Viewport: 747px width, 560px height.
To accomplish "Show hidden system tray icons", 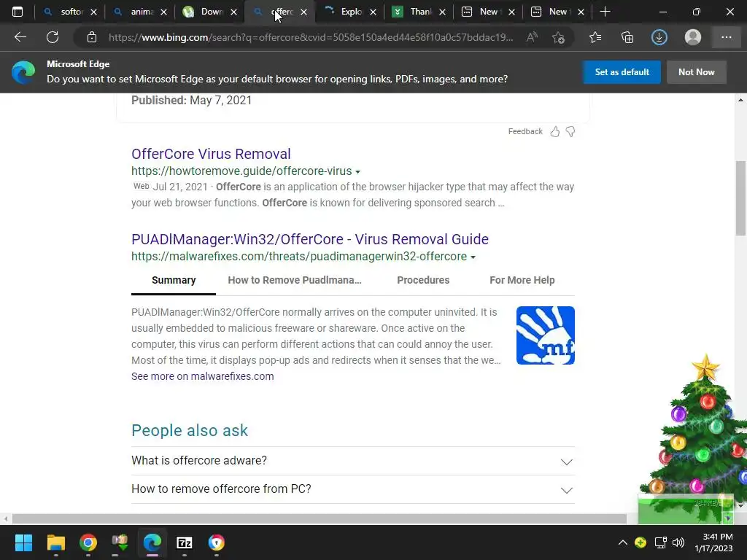I will click(x=623, y=542).
